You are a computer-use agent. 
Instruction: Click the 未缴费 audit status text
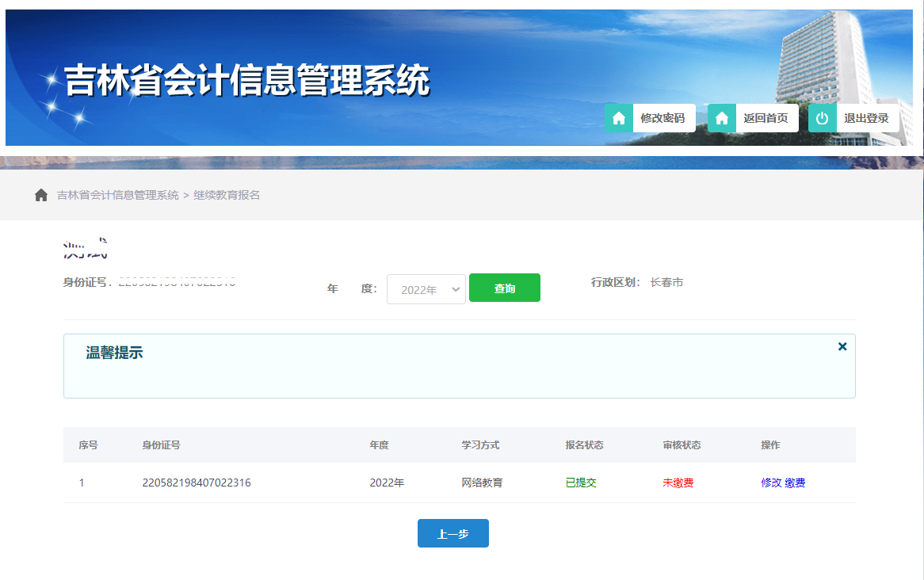[678, 482]
